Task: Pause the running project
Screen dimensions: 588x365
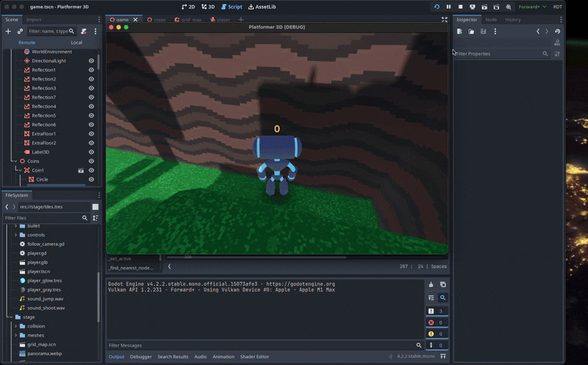Action: coord(448,7)
